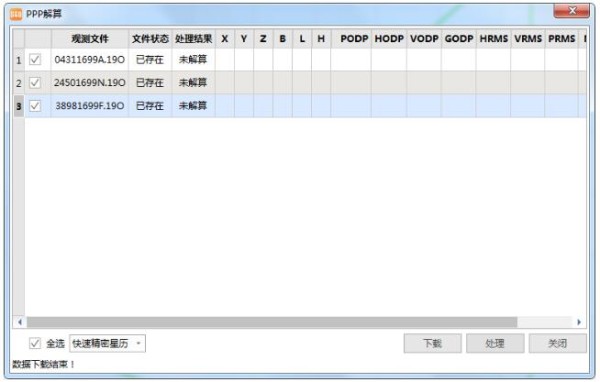This screenshot has height=382, width=600.
Task: Uncheck the checkbox for 38981699F.19O
Action: (x=35, y=106)
